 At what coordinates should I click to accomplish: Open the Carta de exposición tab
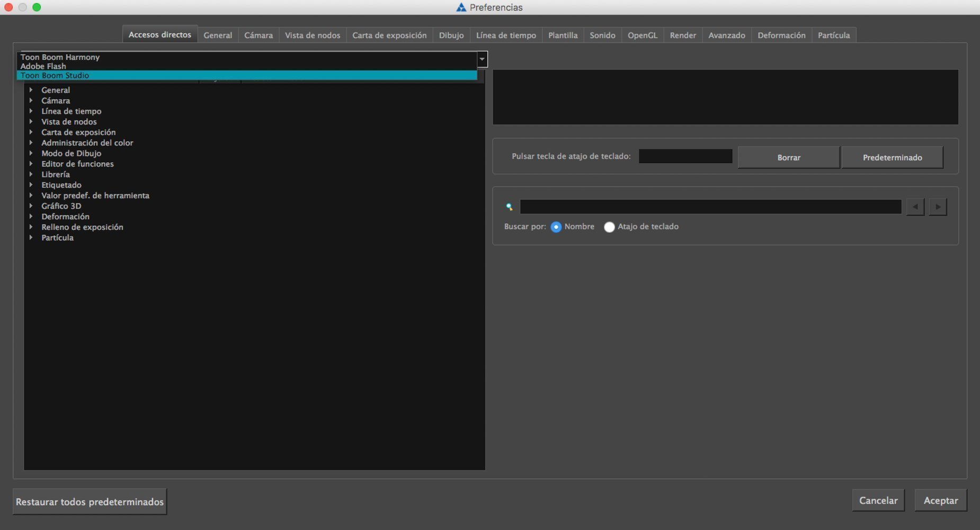(x=389, y=35)
